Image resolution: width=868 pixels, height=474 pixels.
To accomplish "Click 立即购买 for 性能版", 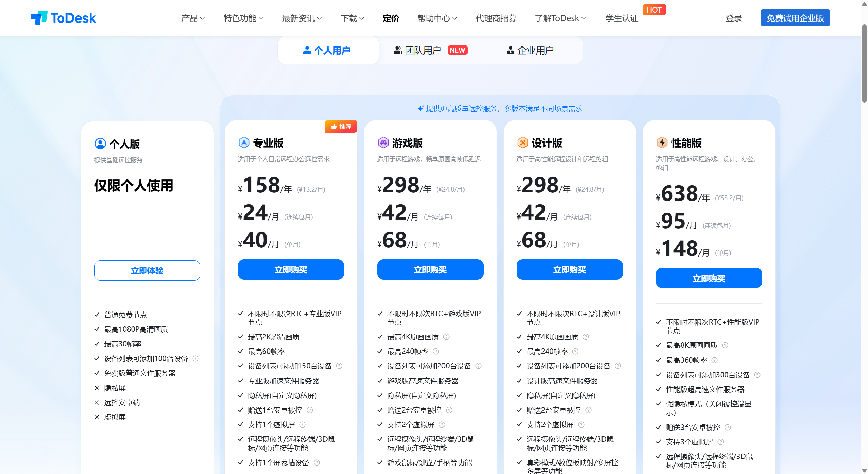I will point(709,278).
